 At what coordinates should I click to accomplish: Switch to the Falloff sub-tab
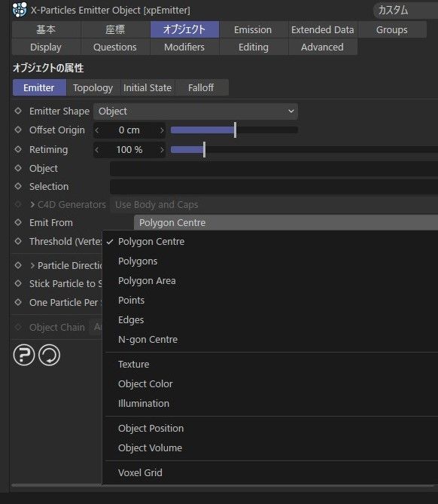click(202, 87)
